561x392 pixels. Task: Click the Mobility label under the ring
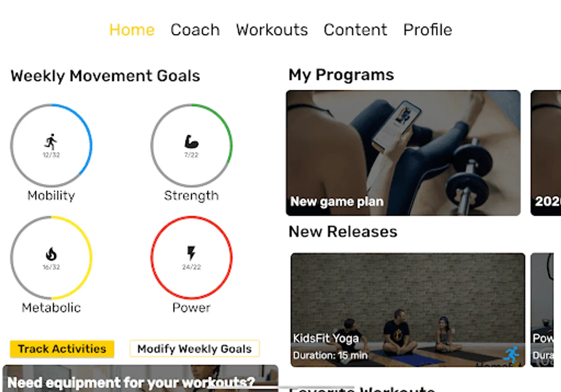[51, 196]
